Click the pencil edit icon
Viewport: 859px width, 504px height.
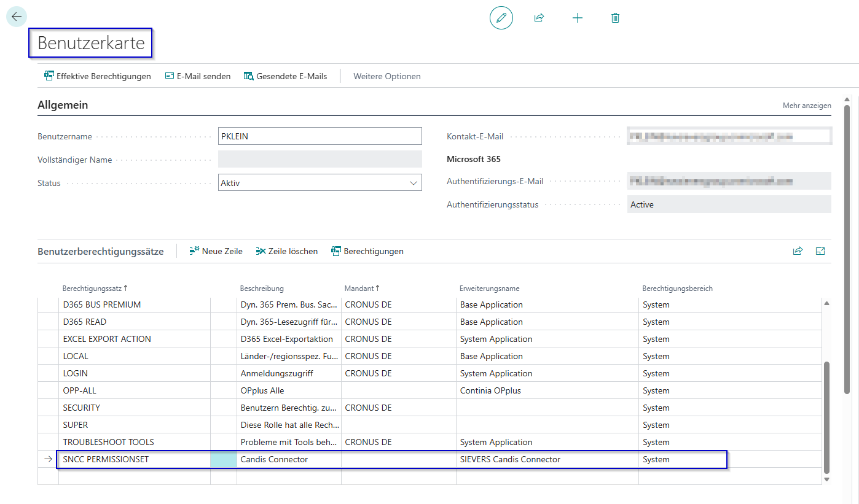point(501,18)
